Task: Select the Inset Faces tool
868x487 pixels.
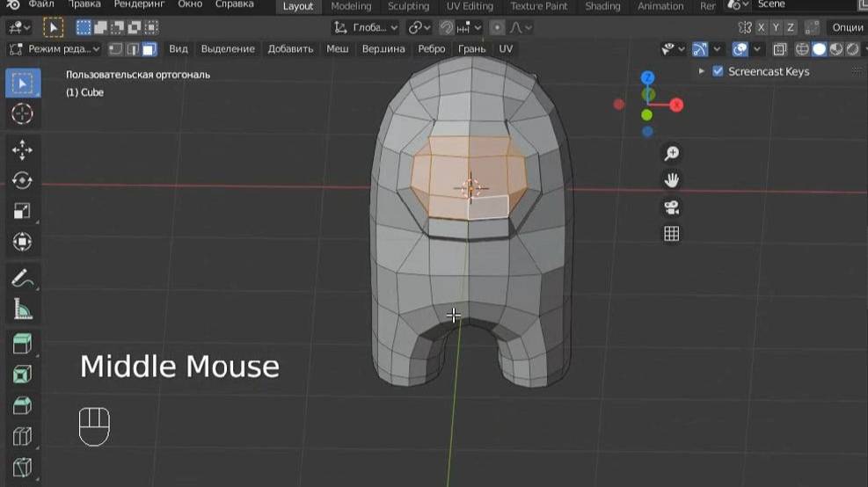Action: (23, 374)
